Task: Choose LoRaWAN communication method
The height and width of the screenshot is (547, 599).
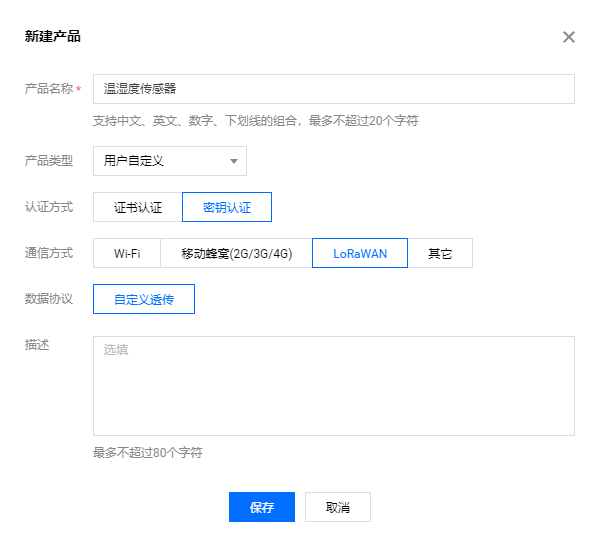Action: pos(360,253)
